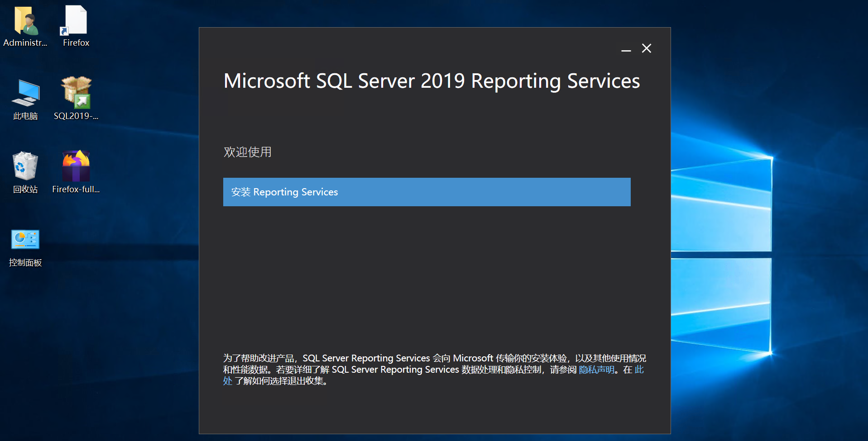The height and width of the screenshot is (441, 868).
Task: Click the "SQL2019-..." label text
Action: 76,116
